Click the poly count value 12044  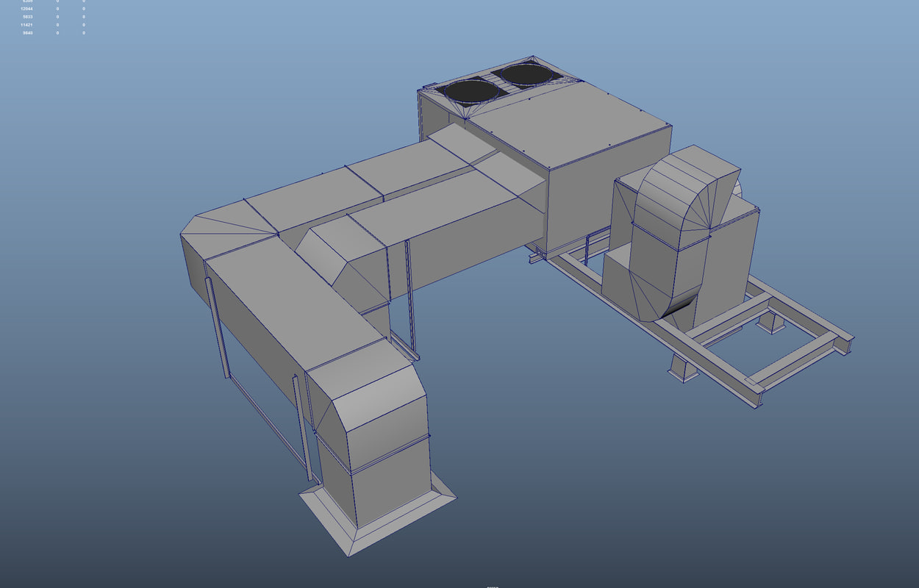click(x=27, y=9)
